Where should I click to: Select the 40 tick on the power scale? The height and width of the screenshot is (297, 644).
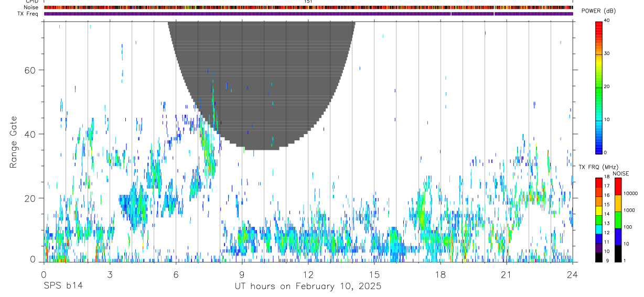click(608, 20)
